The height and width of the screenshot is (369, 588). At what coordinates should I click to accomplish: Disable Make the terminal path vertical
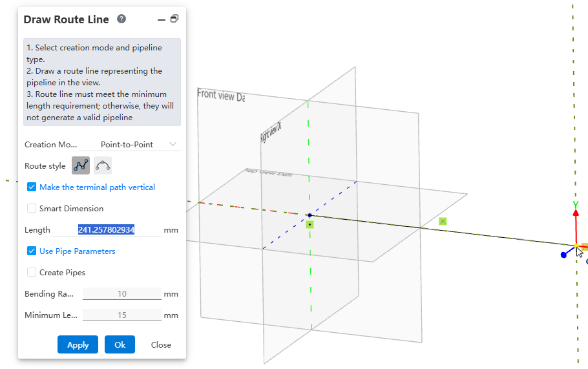32,187
